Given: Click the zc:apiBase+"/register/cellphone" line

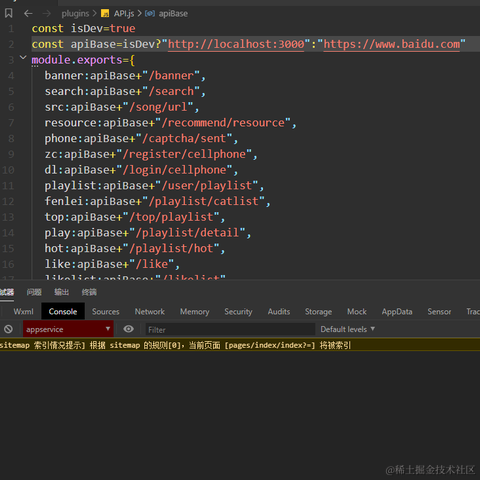Looking at the screenshot, I should click(151, 154).
